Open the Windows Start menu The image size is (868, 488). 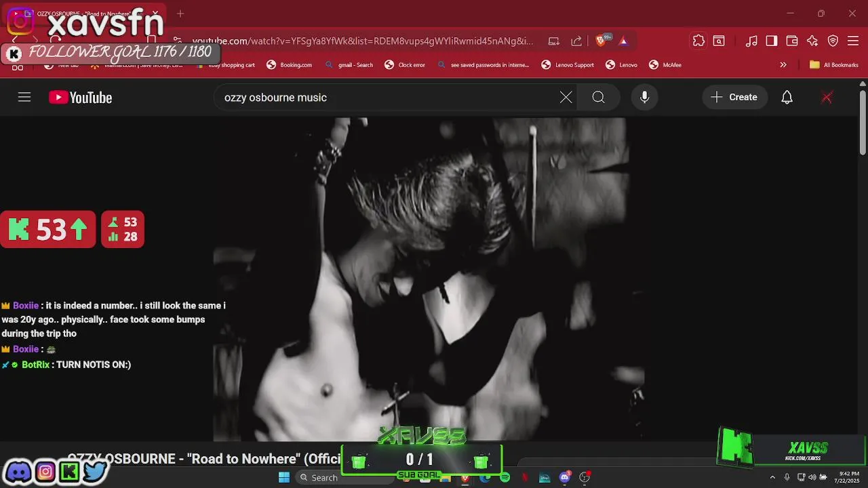(283, 478)
